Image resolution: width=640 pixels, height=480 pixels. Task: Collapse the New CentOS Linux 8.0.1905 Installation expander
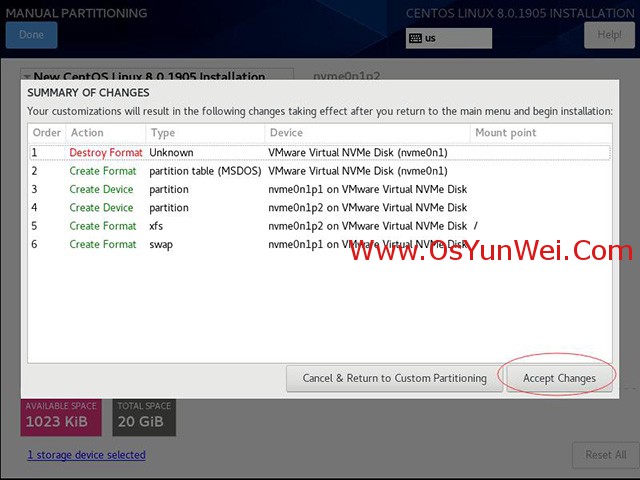(x=27, y=77)
